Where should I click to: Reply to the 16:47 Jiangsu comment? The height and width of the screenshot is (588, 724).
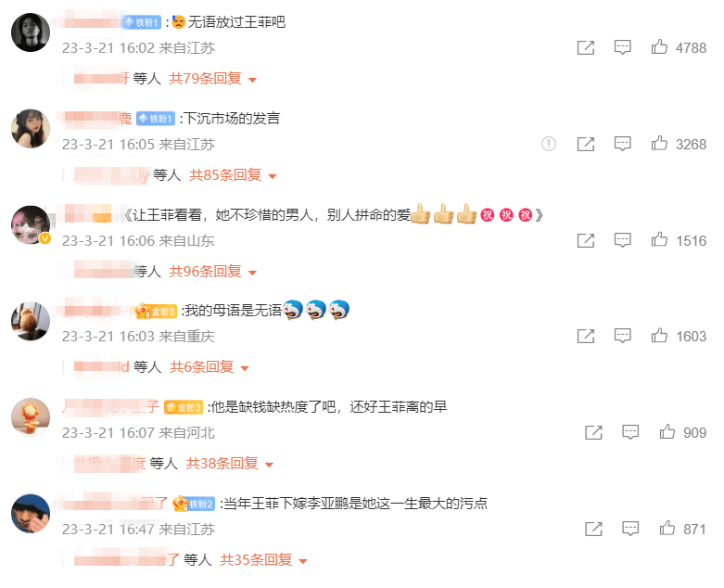pyautogui.click(x=630, y=529)
